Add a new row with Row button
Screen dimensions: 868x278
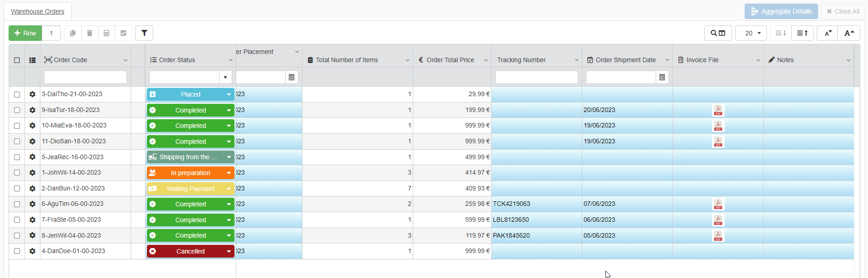(x=25, y=33)
